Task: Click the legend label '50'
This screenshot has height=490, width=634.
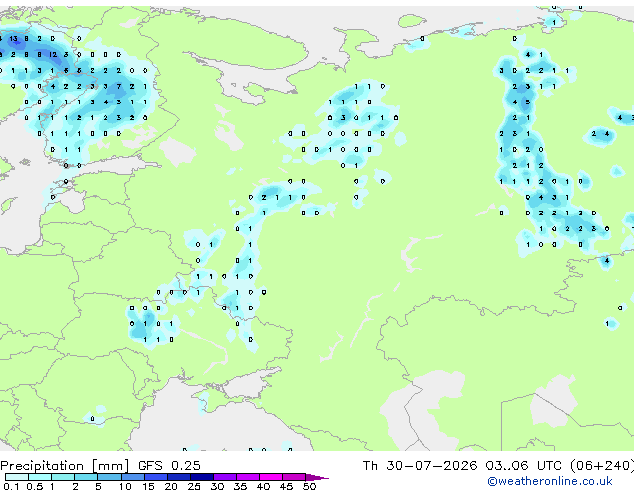Action: coord(309,486)
